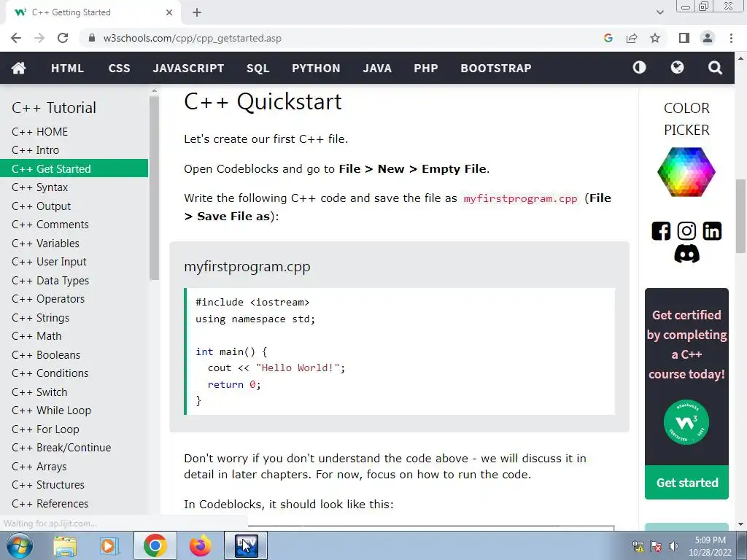Click the '#include <iostream>' code line
This screenshot has width=747, height=560.
pos(252,303)
